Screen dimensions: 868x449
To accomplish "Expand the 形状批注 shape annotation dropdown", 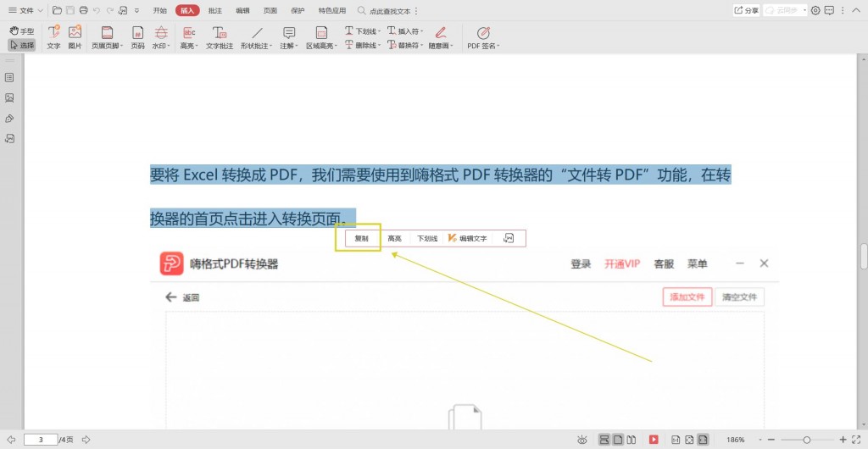I will 256,37.
